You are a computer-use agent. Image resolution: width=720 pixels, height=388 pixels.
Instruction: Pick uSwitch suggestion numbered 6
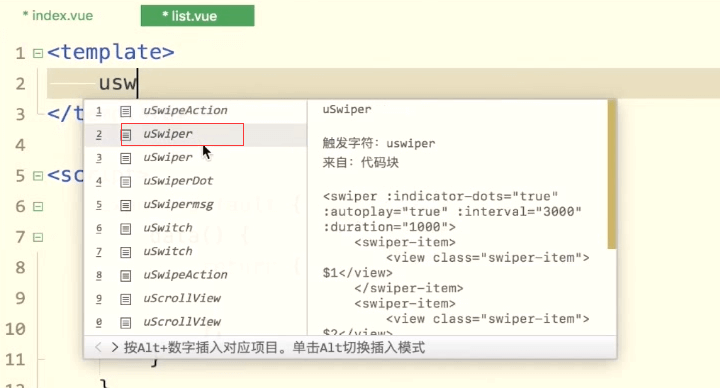tap(196, 228)
